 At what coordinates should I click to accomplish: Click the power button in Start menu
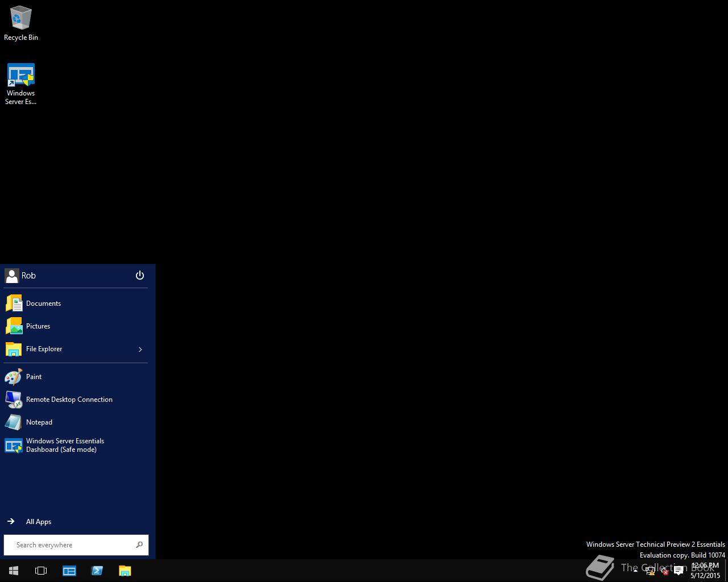pyautogui.click(x=140, y=276)
